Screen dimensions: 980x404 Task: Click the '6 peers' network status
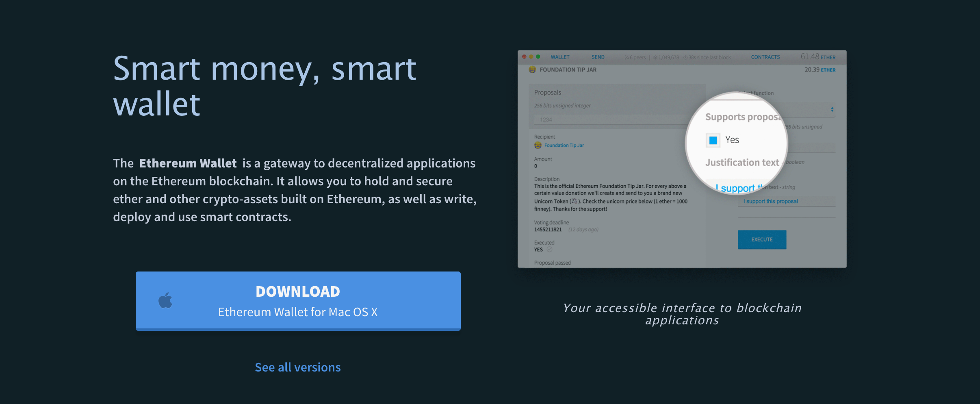click(635, 58)
